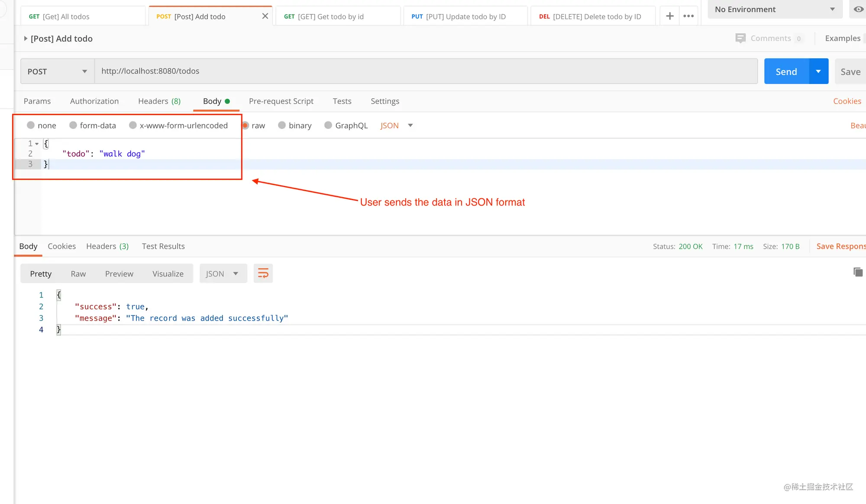The height and width of the screenshot is (504, 866).
Task: Open the POST method dropdown
Action: click(58, 71)
